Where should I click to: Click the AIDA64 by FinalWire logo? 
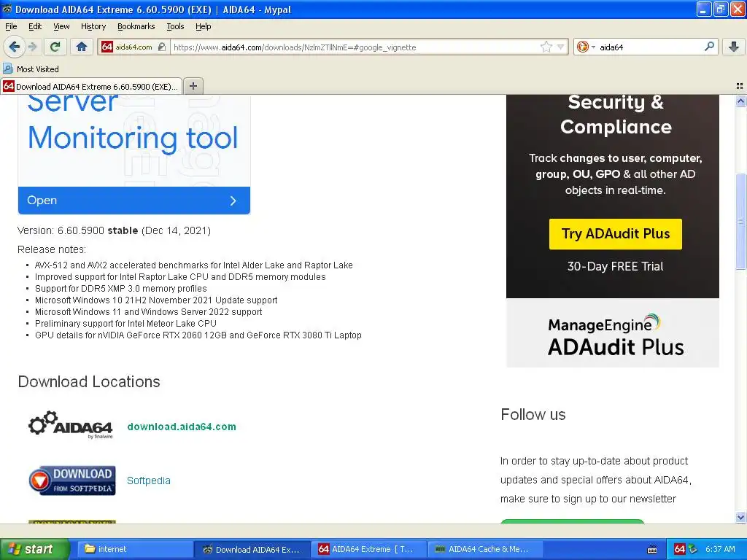click(71, 424)
